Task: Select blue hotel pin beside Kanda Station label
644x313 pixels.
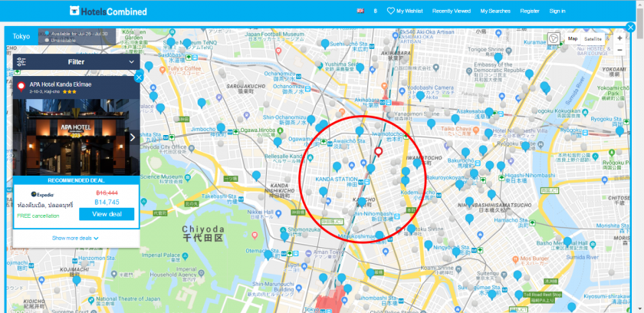Action: tap(370, 169)
